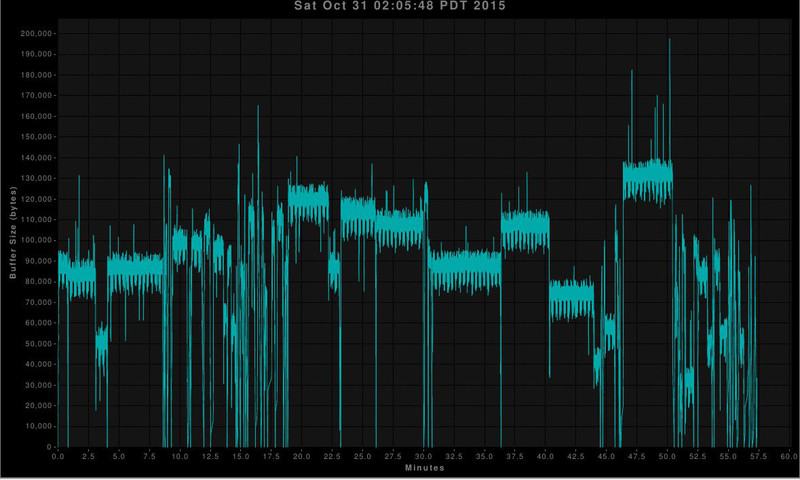Click the 7.5 x-axis tick label
The width and height of the screenshot is (800, 480).
pos(149,456)
